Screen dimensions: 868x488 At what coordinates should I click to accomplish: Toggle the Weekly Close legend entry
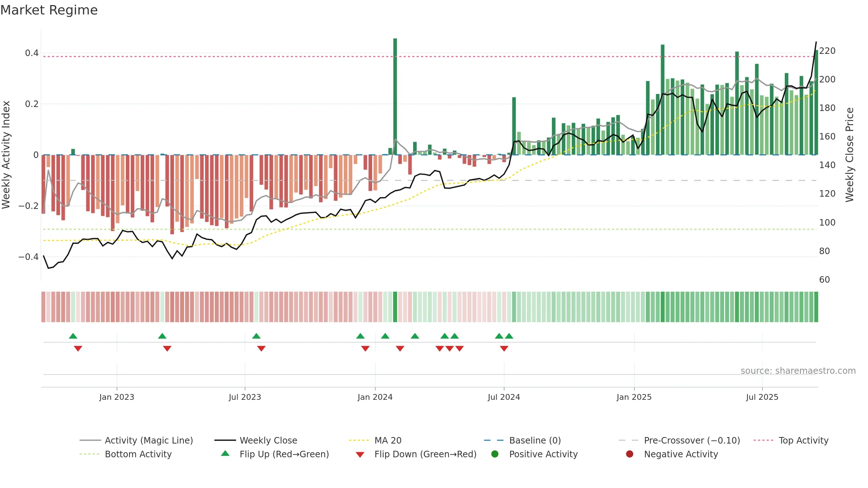point(256,440)
